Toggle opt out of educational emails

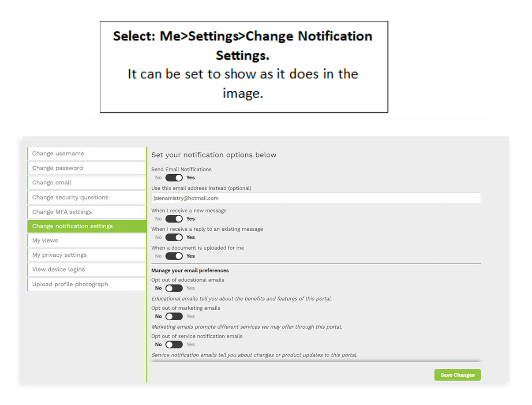coord(174,288)
